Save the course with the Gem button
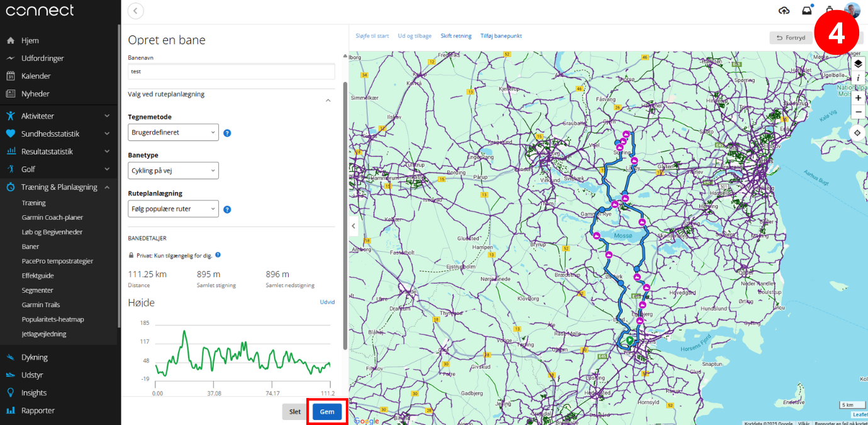Viewport: 868px width, 425px height. (326, 411)
